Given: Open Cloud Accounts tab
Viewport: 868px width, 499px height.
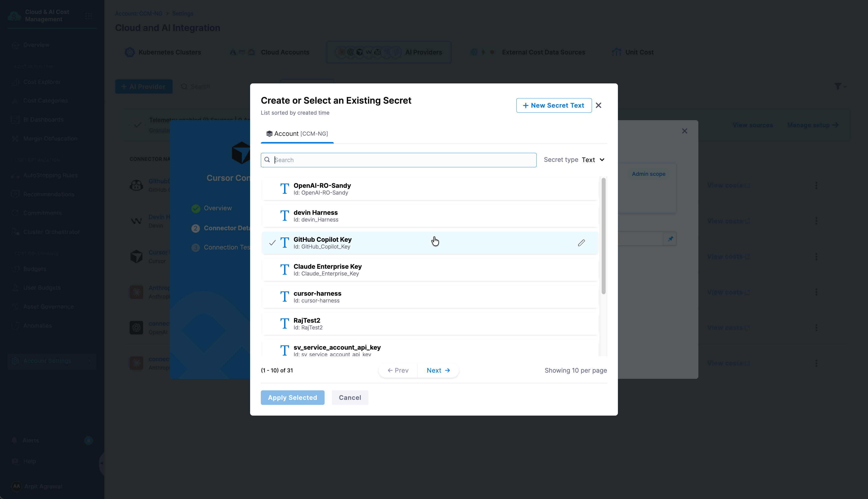Looking at the screenshot, I should click(269, 52).
